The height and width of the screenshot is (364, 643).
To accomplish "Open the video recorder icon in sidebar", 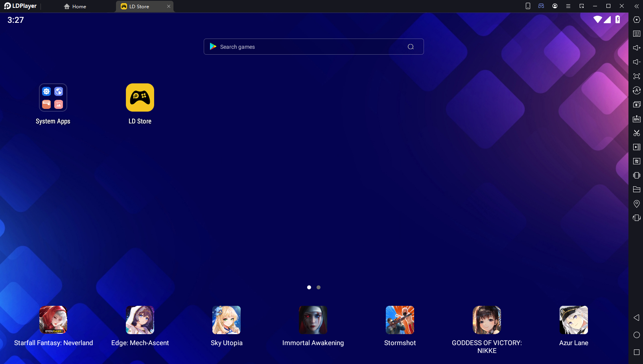I will 637,147.
